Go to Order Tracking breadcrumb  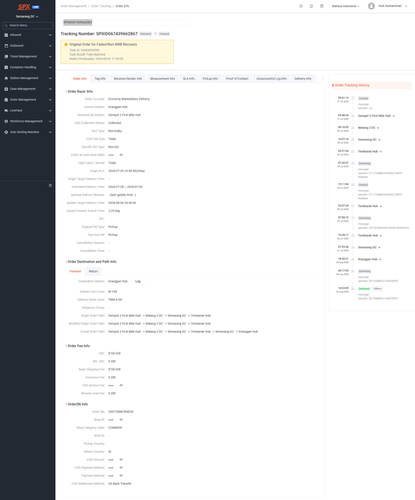pyautogui.click(x=101, y=6)
